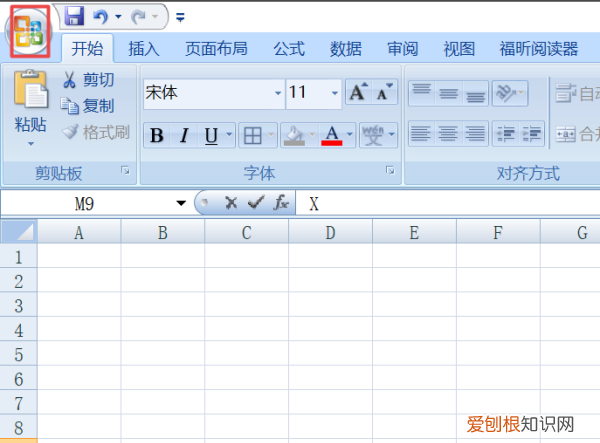The image size is (600, 443).
Task: Click the Cut (剪切) scissors icon
Action: point(70,80)
